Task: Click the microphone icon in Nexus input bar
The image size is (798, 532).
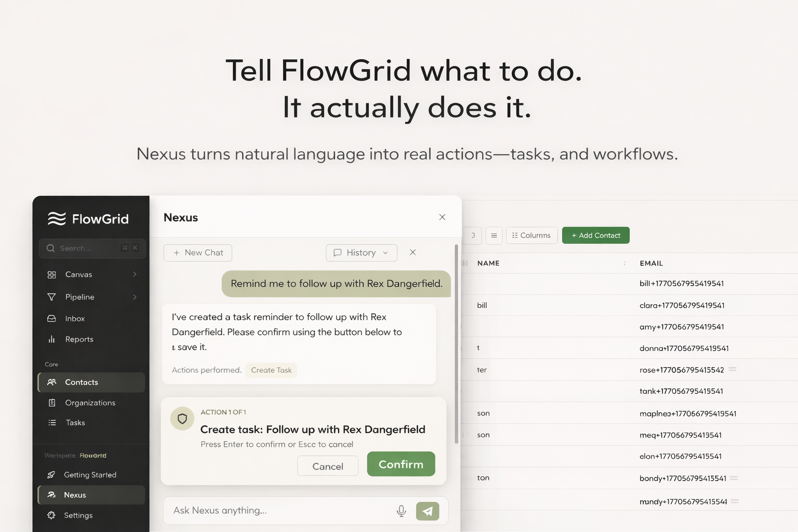Action: coord(401,511)
